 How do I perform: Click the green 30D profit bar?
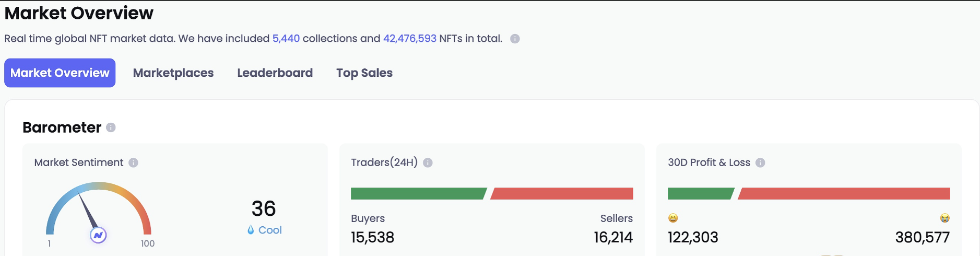701,193
